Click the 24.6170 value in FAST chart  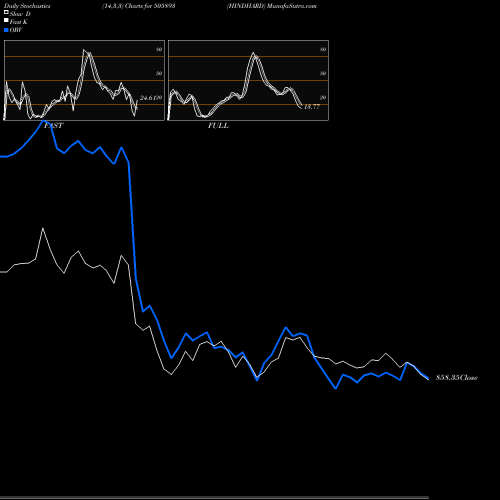(151, 98)
